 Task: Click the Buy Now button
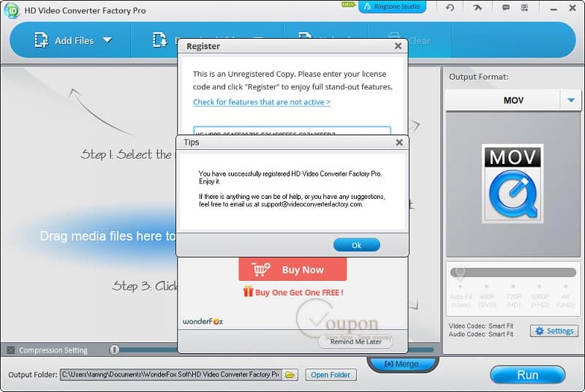pyautogui.click(x=292, y=269)
